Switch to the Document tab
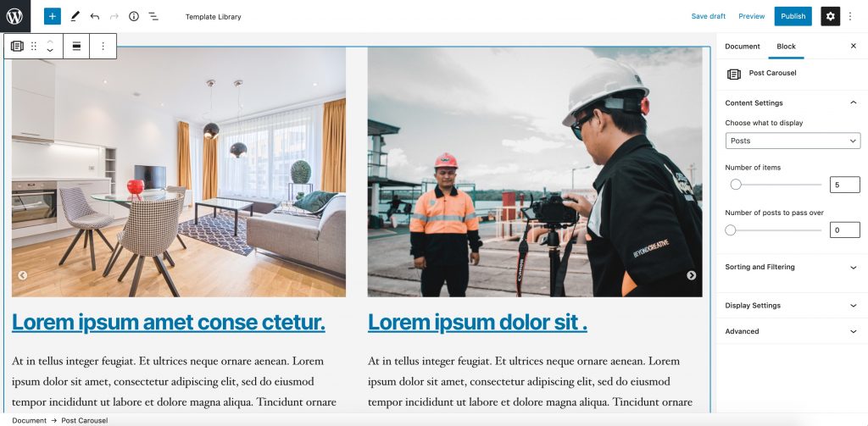This screenshot has height=426, width=868. [x=743, y=47]
